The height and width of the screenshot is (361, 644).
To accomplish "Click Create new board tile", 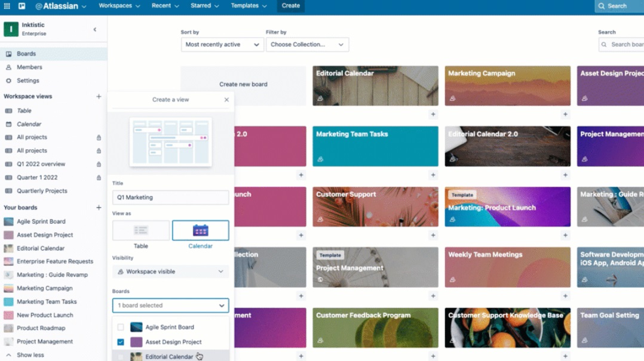I will click(243, 85).
